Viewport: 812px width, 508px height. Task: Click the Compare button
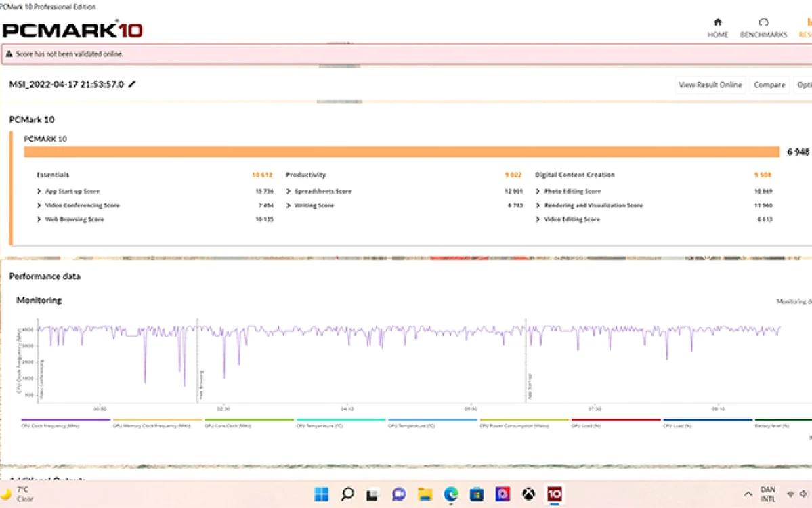pos(769,85)
